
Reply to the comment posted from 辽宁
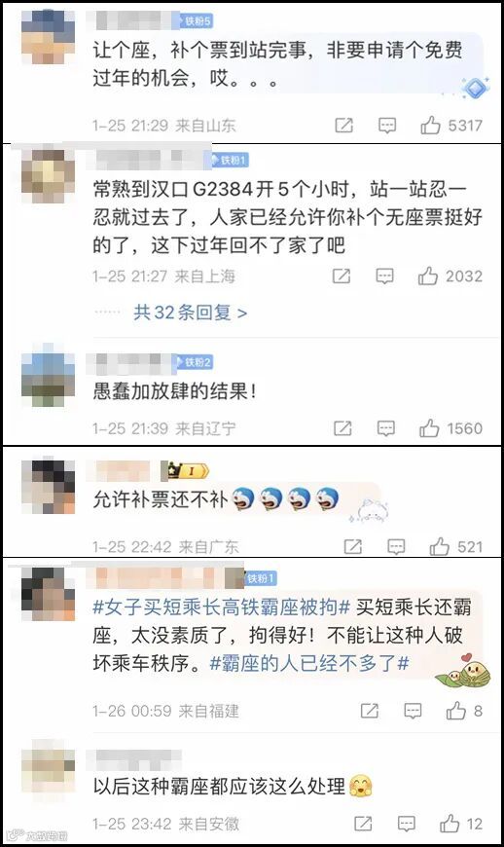click(385, 428)
